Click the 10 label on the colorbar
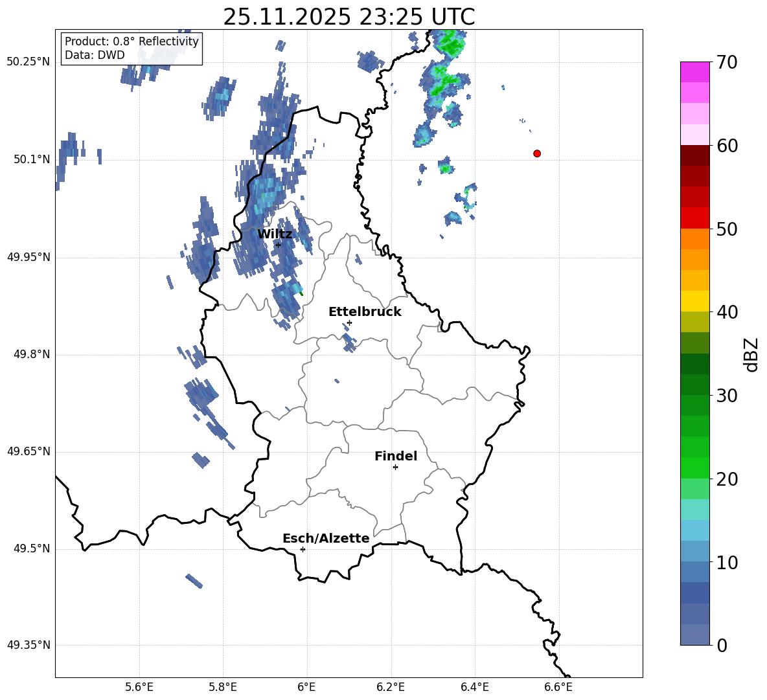 click(727, 562)
